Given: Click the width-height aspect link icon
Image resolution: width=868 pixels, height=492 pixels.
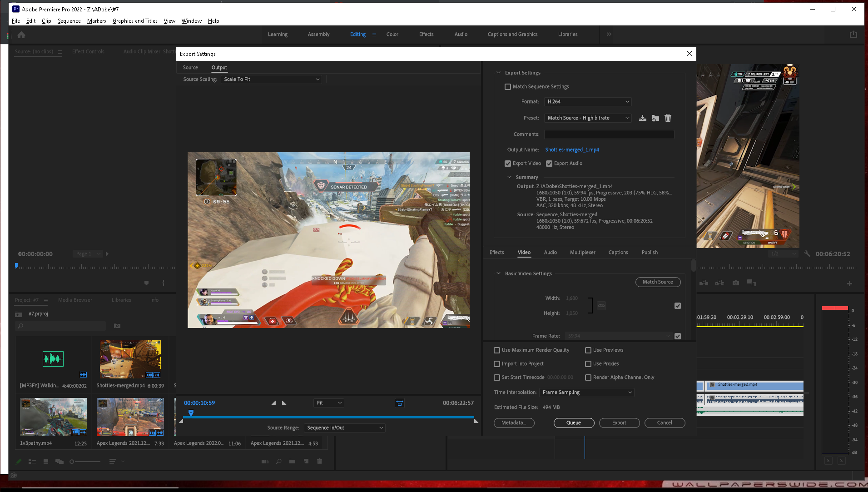Looking at the screenshot, I should (601, 306).
